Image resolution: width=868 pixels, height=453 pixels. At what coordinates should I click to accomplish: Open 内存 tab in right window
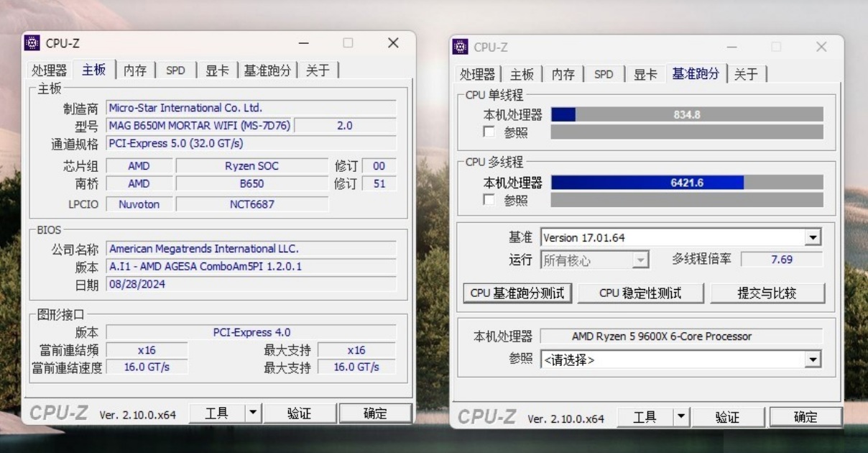[563, 74]
